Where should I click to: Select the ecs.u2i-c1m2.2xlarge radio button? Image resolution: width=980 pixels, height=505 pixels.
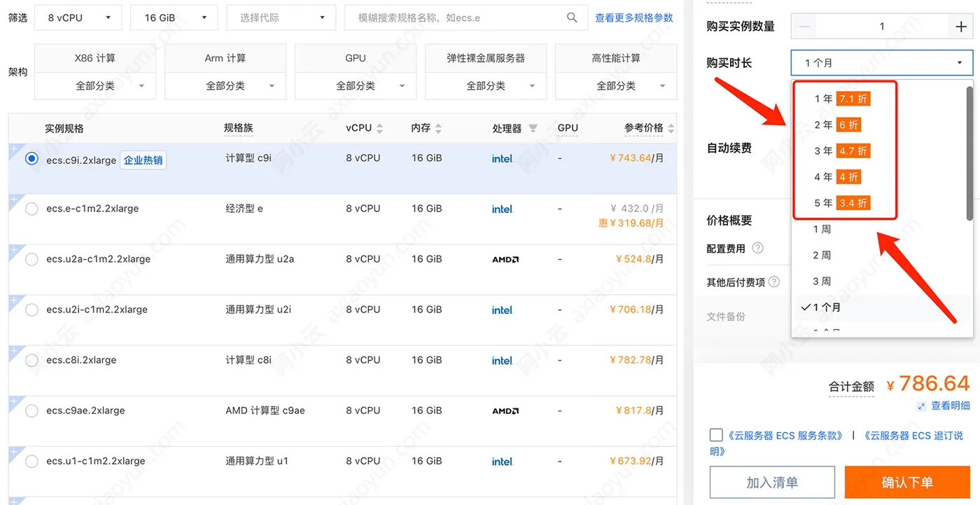31,310
